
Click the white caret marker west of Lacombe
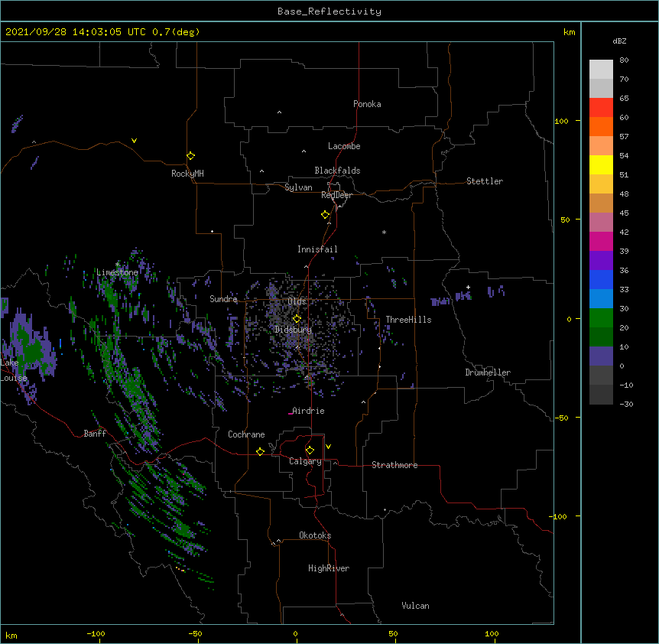tap(304, 151)
